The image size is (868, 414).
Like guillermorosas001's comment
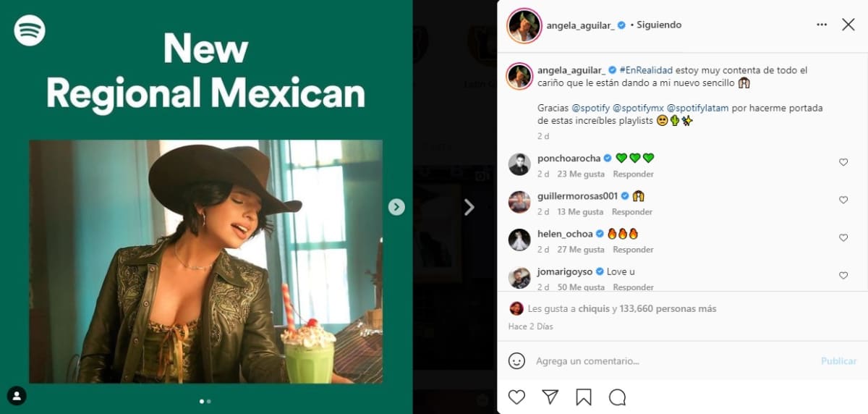843,200
